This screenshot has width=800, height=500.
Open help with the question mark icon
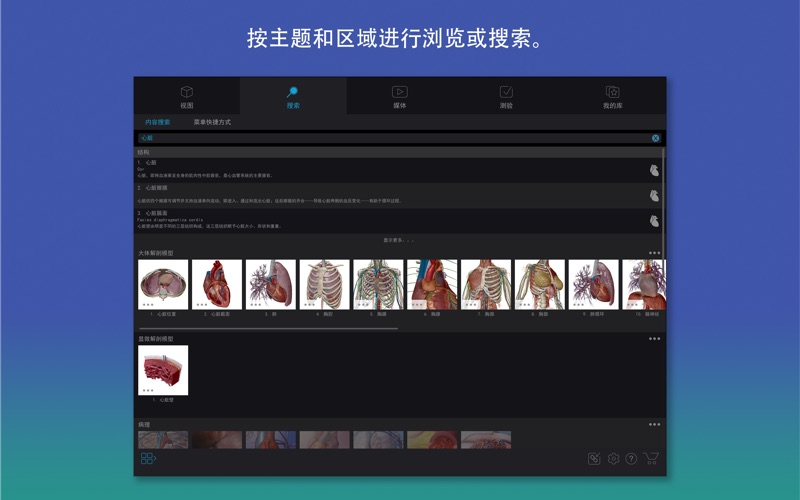click(631, 459)
